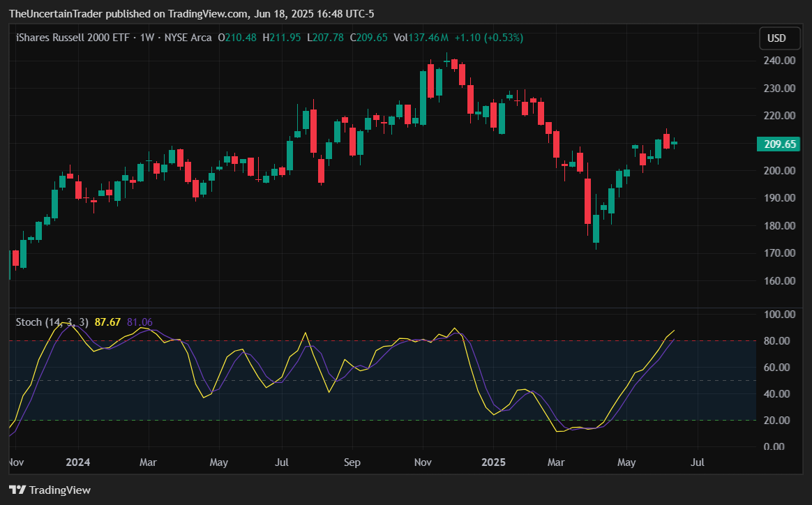Click the 80.00 stochastic axis label
The image size is (812, 505).
pyautogui.click(x=776, y=341)
